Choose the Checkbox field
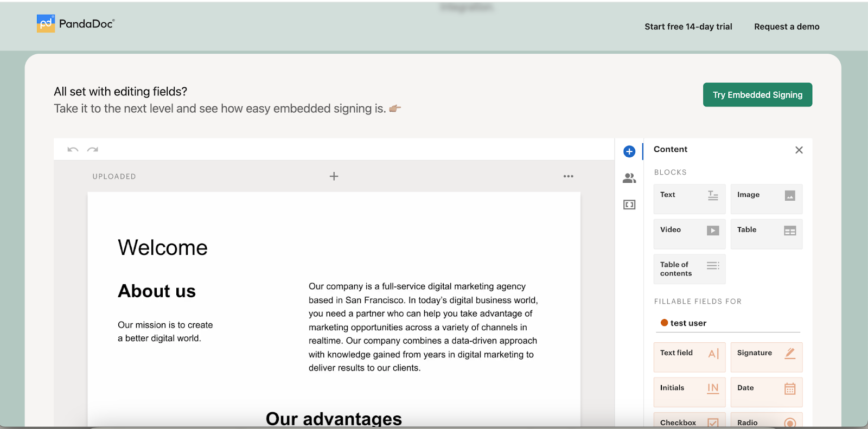This screenshot has width=868, height=429. coord(690,421)
